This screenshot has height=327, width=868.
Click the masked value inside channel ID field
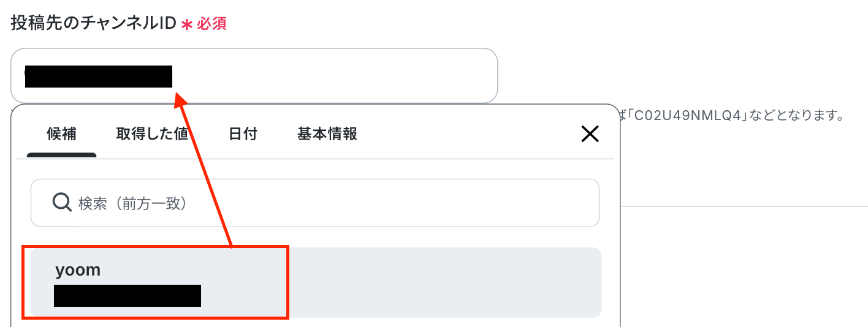tap(98, 76)
